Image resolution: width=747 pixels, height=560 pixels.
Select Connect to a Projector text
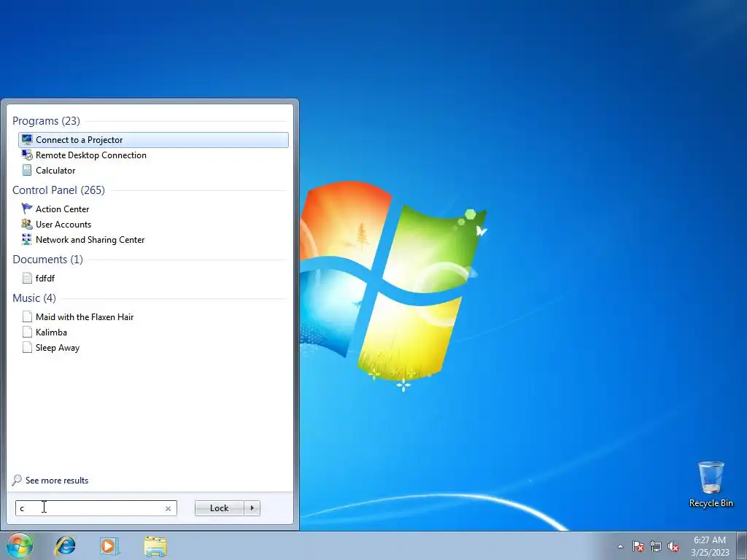pyautogui.click(x=79, y=139)
